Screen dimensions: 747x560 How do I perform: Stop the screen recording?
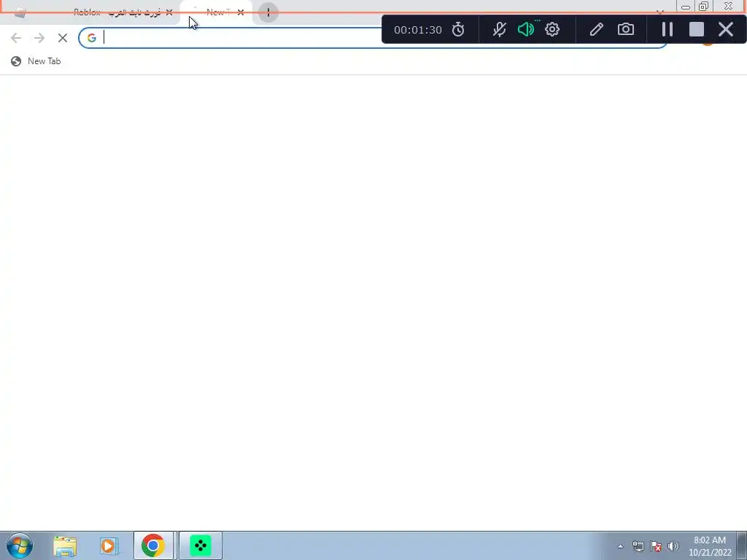[x=697, y=29]
